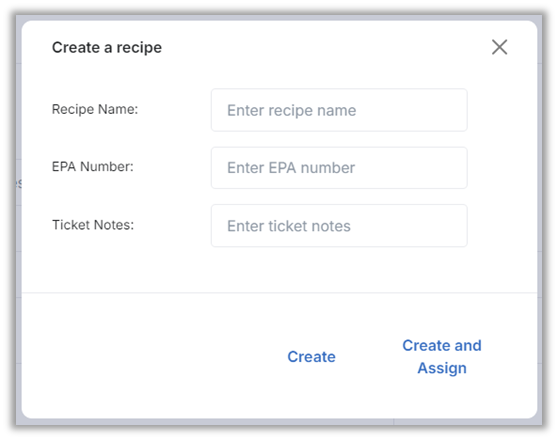Screen dimensions: 558x440
Task: Activate the first form field for recipe name
Action: tap(339, 110)
